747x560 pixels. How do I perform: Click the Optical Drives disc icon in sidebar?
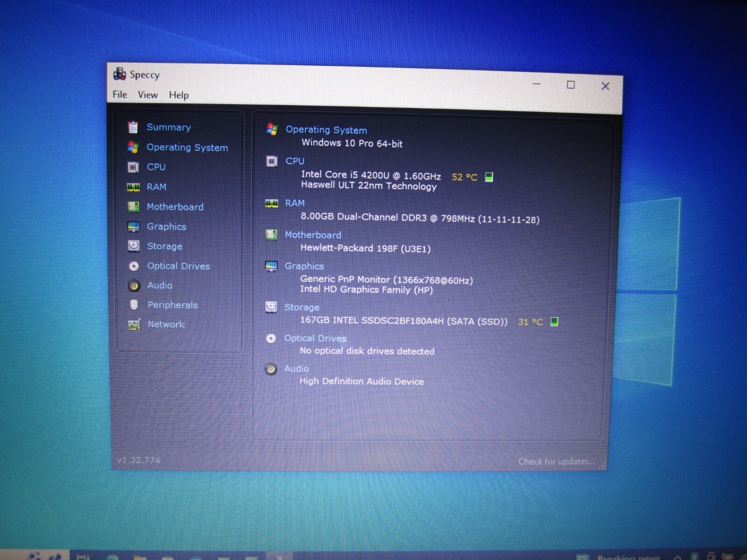point(134,266)
